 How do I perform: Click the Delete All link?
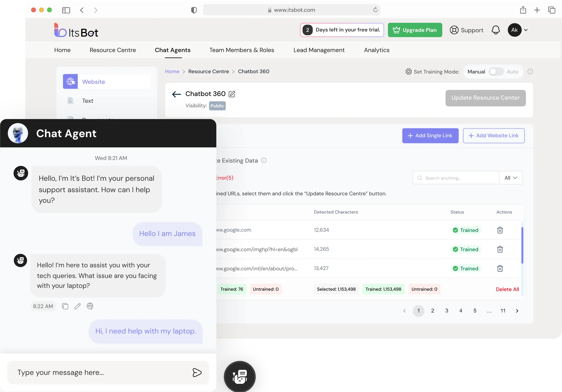[507, 289]
